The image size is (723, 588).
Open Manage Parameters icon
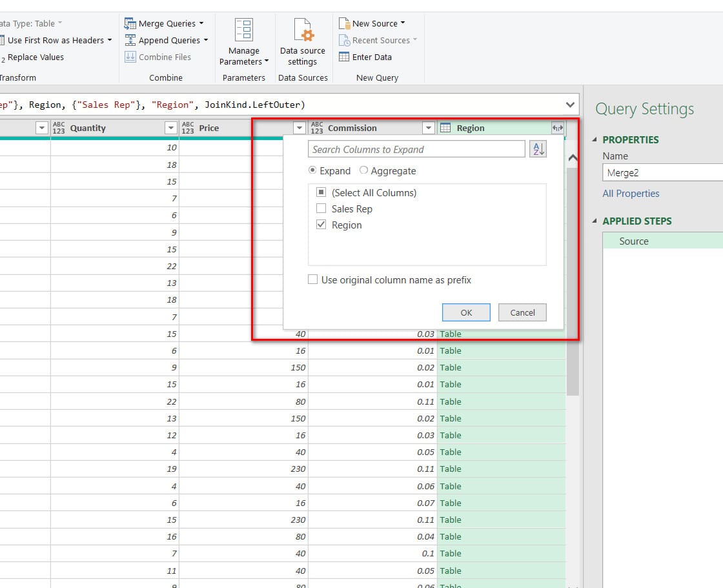click(244, 30)
